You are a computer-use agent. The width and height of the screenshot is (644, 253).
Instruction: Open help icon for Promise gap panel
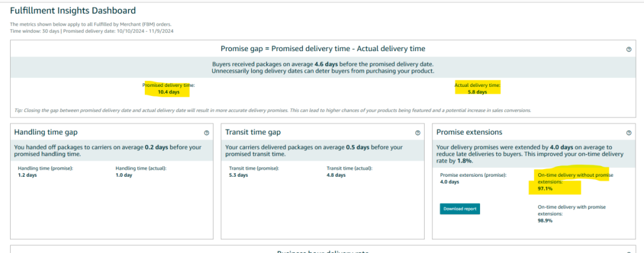[628, 49]
